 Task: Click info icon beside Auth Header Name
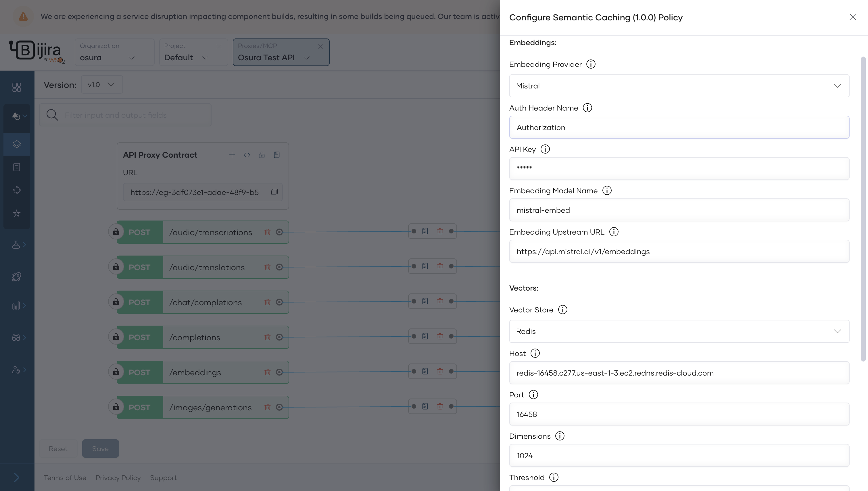tap(587, 108)
